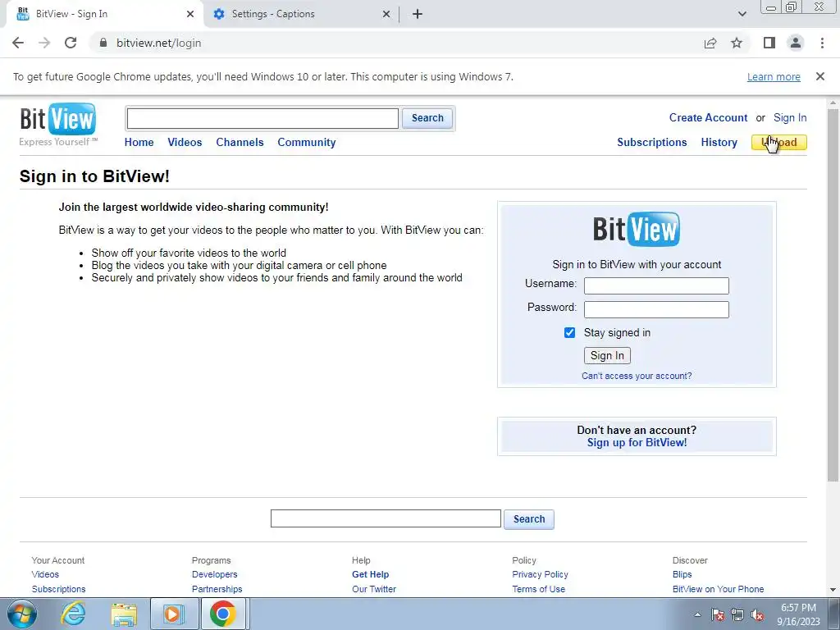Open footer Developers link
The width and height of the screenshot is (840, 630).
click(x=214, y=574)
